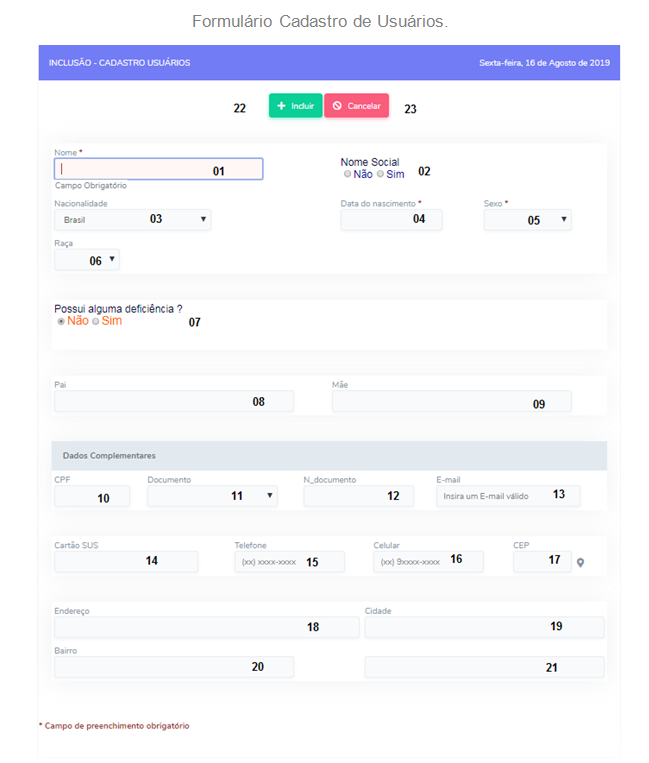
Task: Click the Mãe name field
Action: [451, 401]
